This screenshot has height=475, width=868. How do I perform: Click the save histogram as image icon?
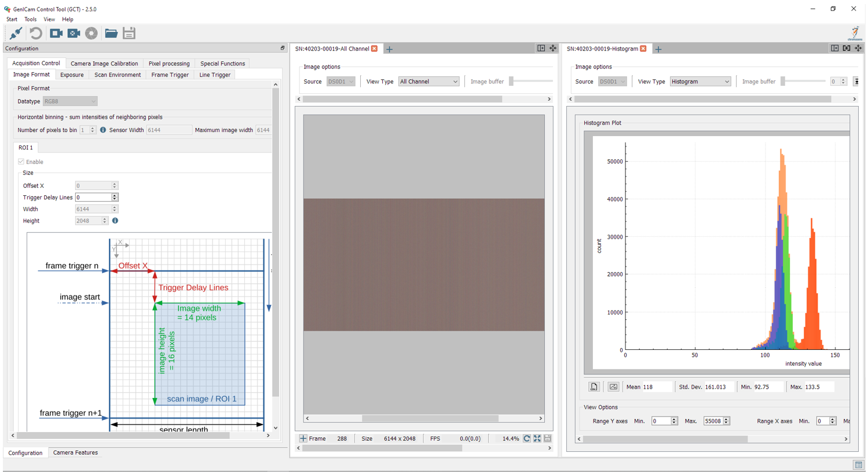click(x=613, y=387)
